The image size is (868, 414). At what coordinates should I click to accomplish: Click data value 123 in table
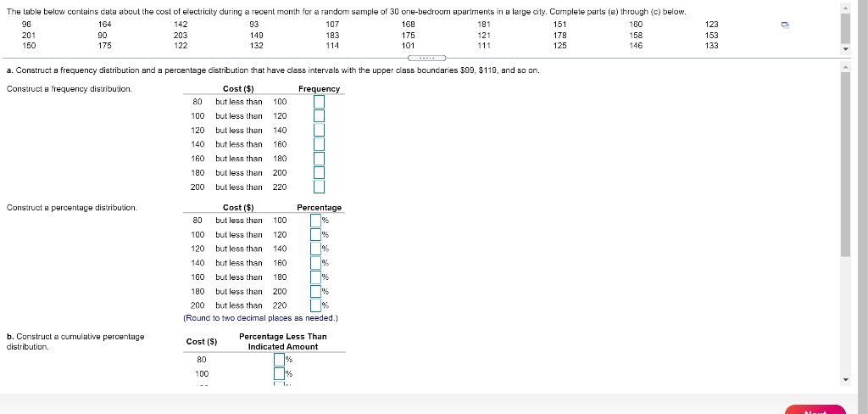click(712, 25)
